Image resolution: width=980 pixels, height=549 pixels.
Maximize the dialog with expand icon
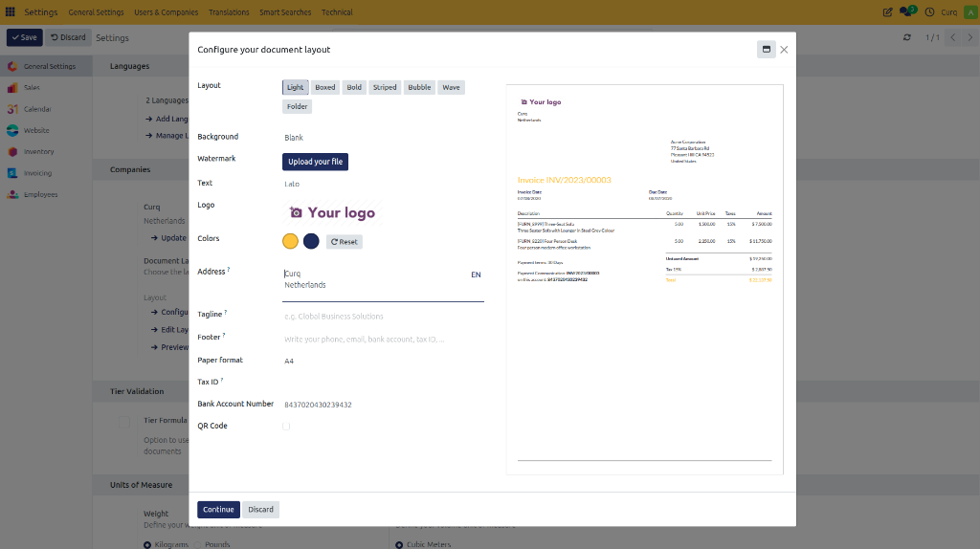767,50
